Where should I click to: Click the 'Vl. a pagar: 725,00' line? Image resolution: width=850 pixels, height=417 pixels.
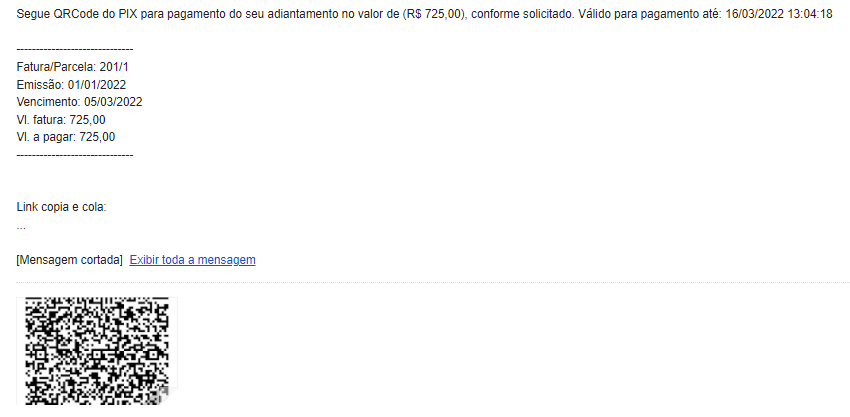(x=66, y=137)
